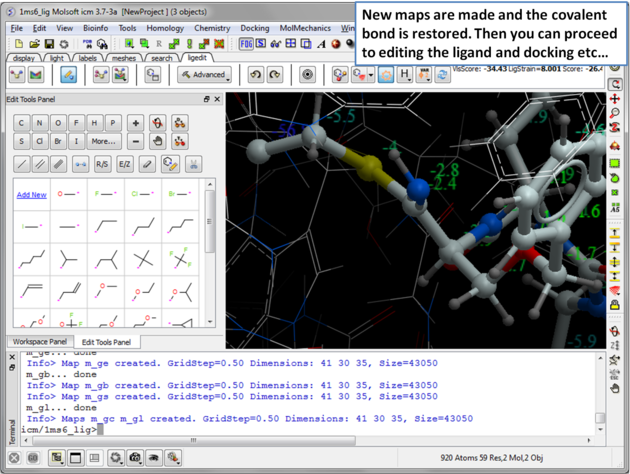Click the minus charge button
This screenshot has width=630, height=474.
point(136,142)
